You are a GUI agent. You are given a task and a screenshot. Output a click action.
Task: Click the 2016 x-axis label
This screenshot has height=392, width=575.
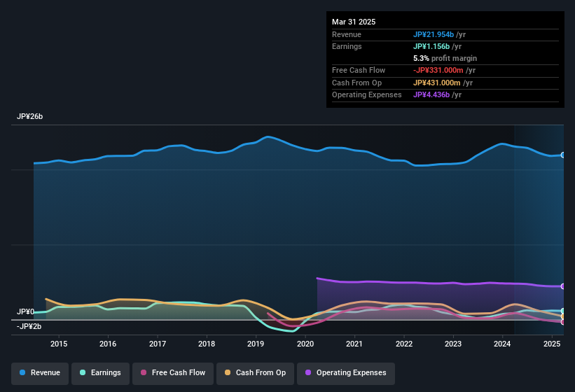[108, 344]
